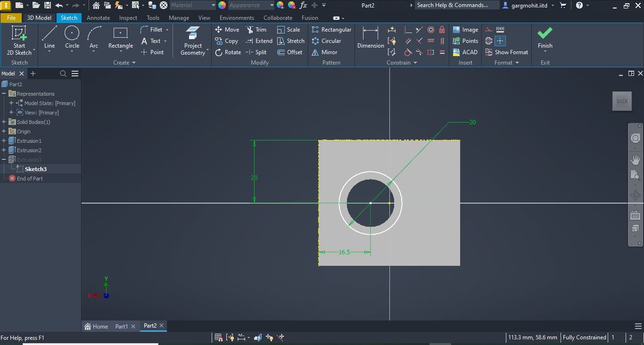The width and height of the screenshot is (644, 345).
Task: Toggle slice graphics in status bar
Action: [x=258, y=337]
